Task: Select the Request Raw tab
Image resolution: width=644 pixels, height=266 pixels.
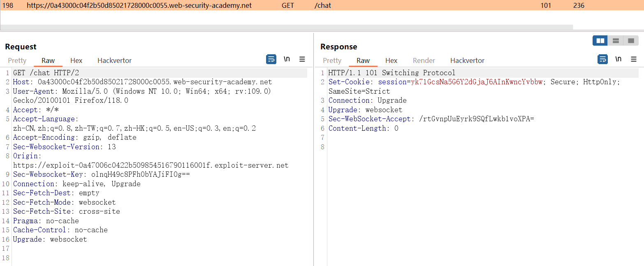Action: 48,60
